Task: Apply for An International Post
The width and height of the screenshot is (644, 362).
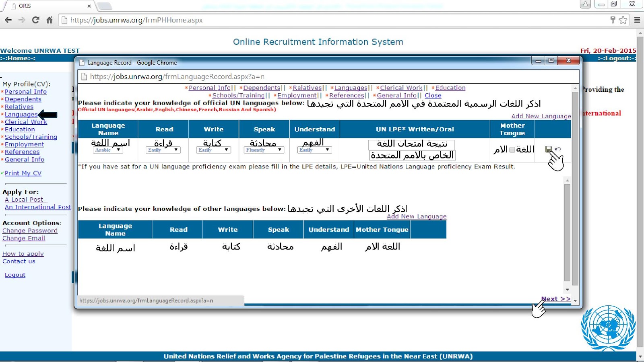Action: (38, 207)
